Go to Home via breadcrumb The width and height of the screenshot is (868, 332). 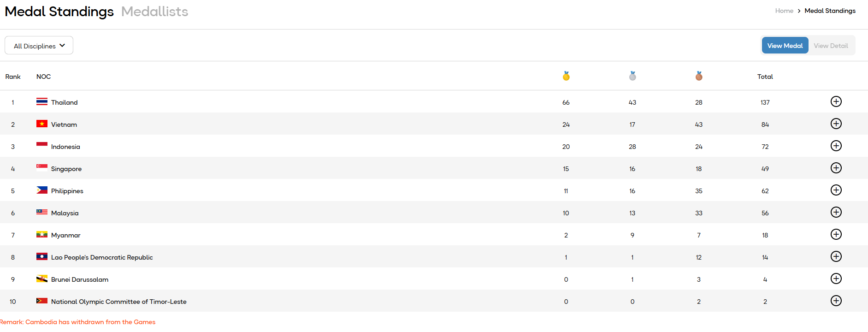(784, 11)
